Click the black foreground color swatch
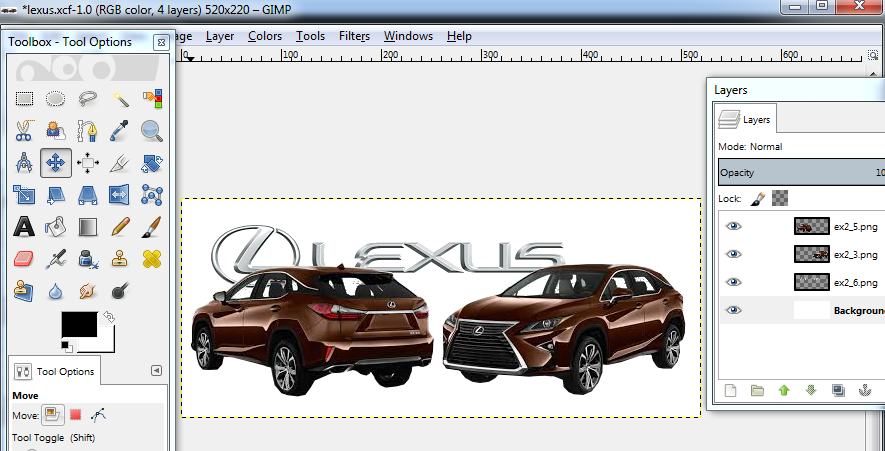The width and height of the screenshot is (885, 451). pos(79,324)
